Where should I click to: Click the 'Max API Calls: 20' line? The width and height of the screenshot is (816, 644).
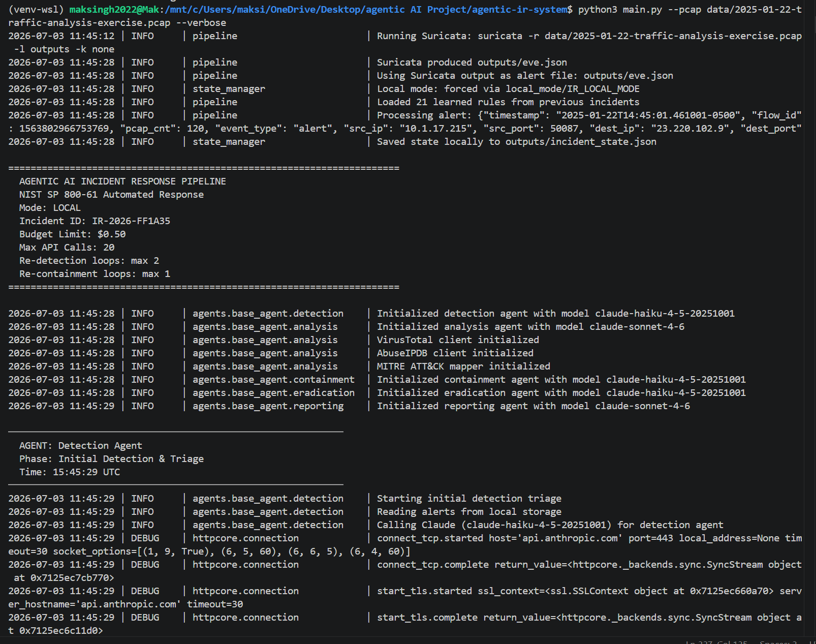pos(67,248)
